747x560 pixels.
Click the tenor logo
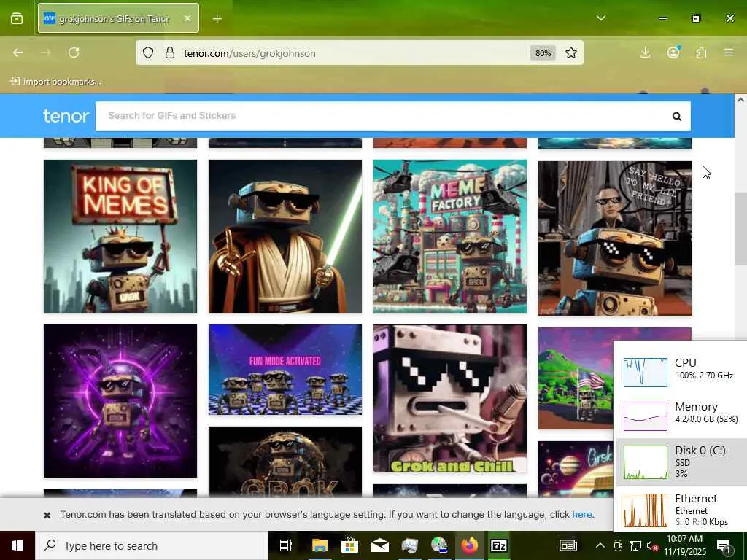coord(66,116)
